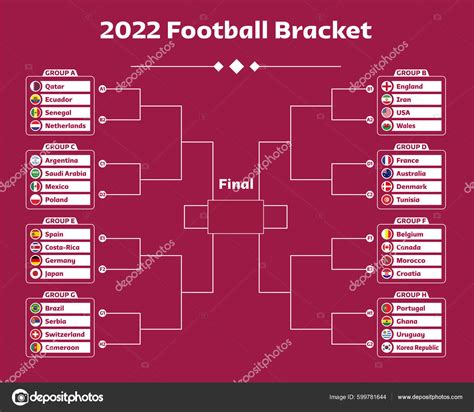Select the Morocco team entry

coord(411,260)
